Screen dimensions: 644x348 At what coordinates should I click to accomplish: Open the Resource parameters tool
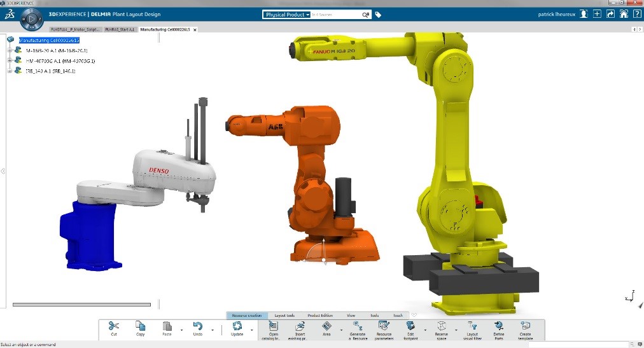tap(384, 326)
